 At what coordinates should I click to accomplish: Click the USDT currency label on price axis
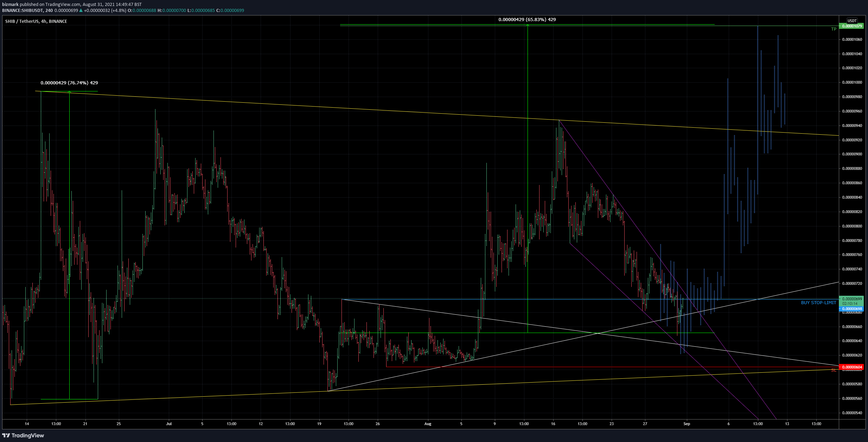pos(852,21)
